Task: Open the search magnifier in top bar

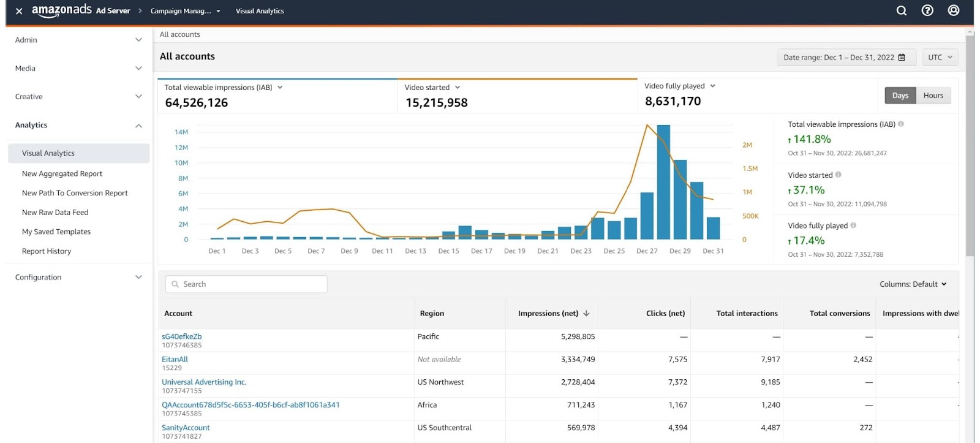Action: click(902, 10)
